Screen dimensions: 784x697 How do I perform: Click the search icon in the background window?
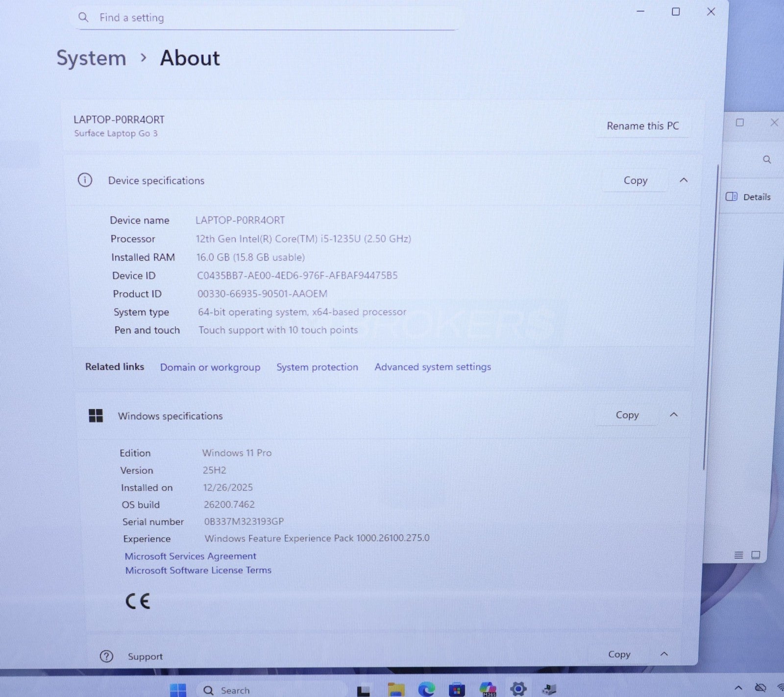coord(767,160)
